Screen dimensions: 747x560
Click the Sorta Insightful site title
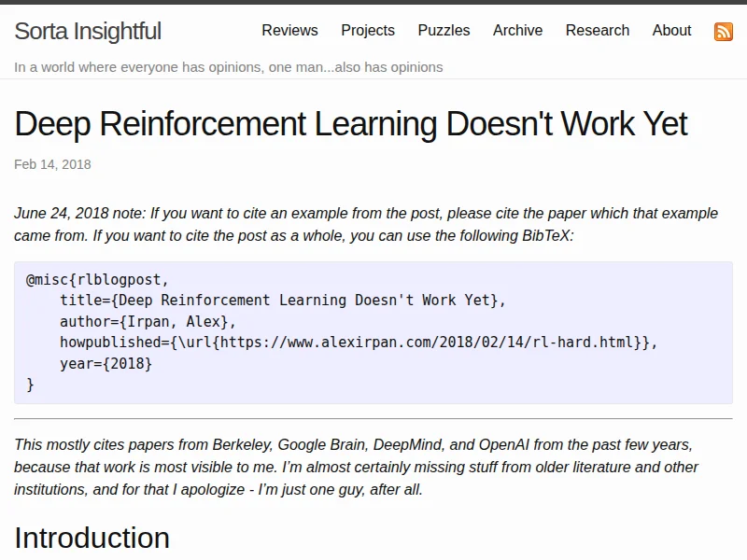click(88, 31)
